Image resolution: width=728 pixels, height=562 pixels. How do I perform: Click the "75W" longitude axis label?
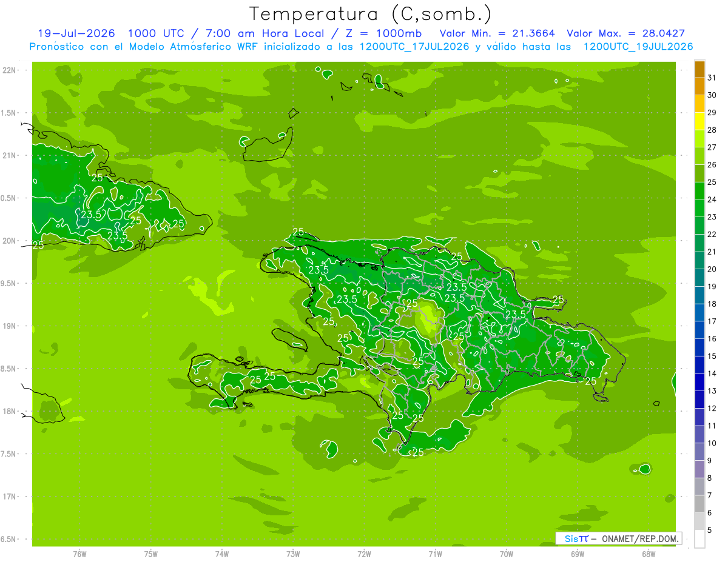(151, 554)
